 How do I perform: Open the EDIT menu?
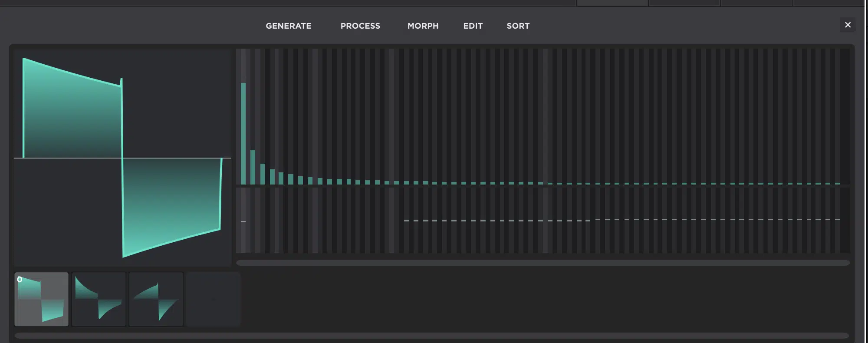coord(473,26)
